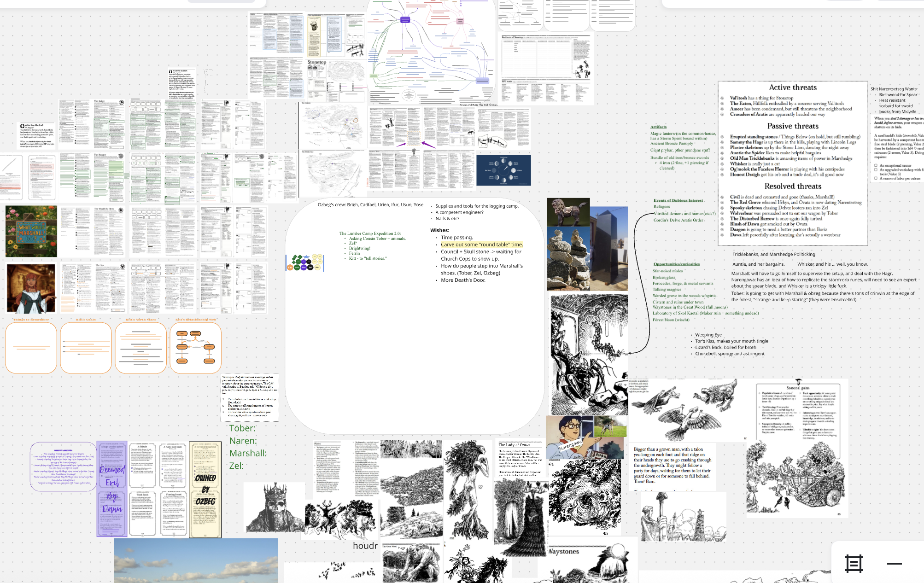Check 'An upgraded workshop' checkbox
The height and width of the screenshot is (583, 924).
pos(876,169)
